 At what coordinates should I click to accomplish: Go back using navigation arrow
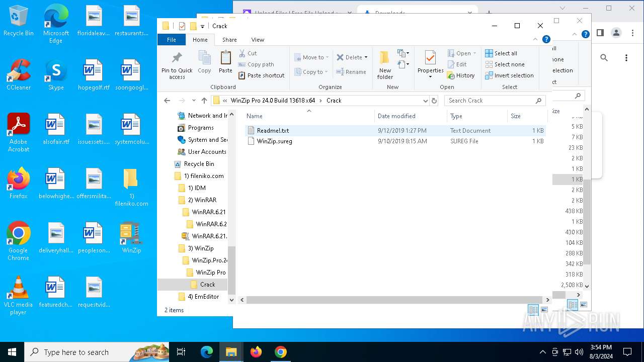pos(167,101)
